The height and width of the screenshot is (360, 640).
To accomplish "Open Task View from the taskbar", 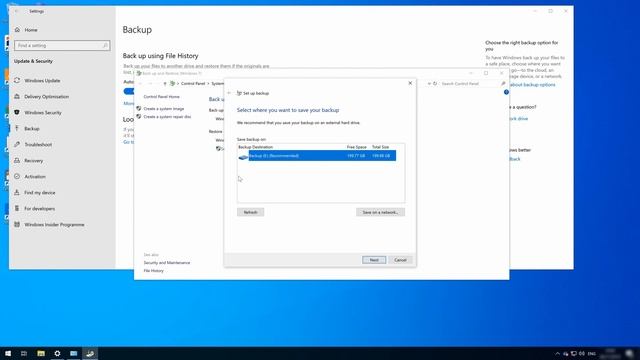I will (24, 353).
